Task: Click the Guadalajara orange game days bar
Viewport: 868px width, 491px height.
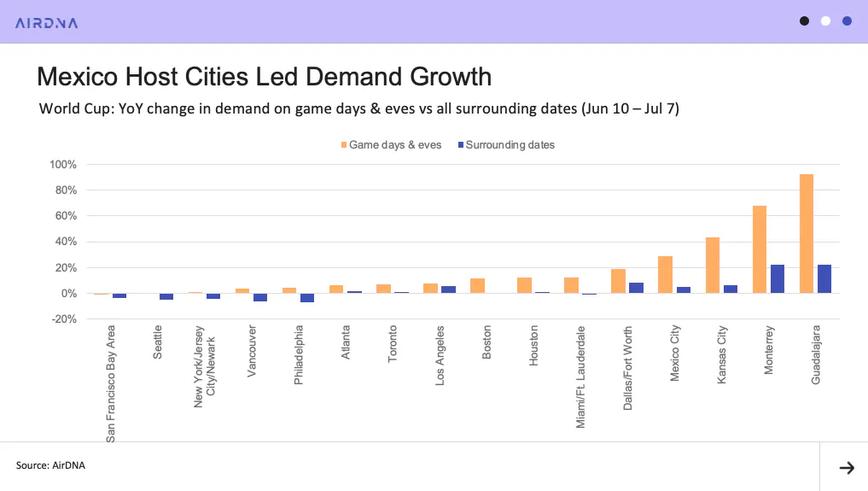Action: (807, 234)
